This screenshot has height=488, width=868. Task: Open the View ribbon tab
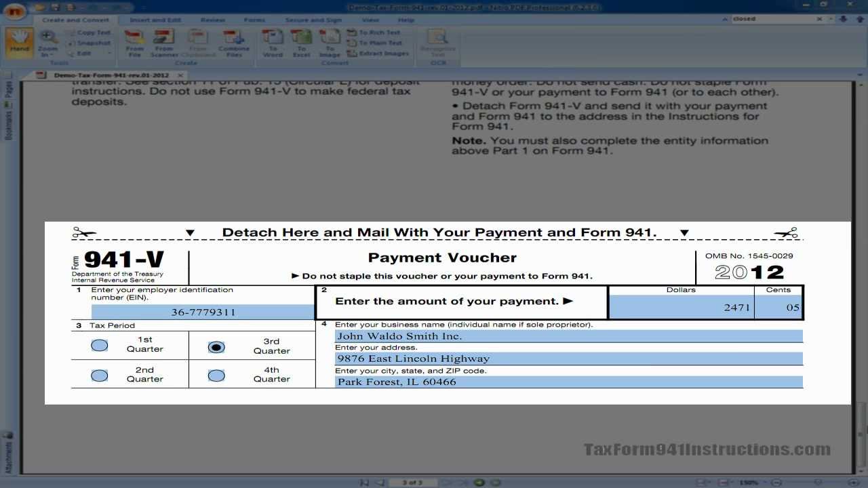370,20
